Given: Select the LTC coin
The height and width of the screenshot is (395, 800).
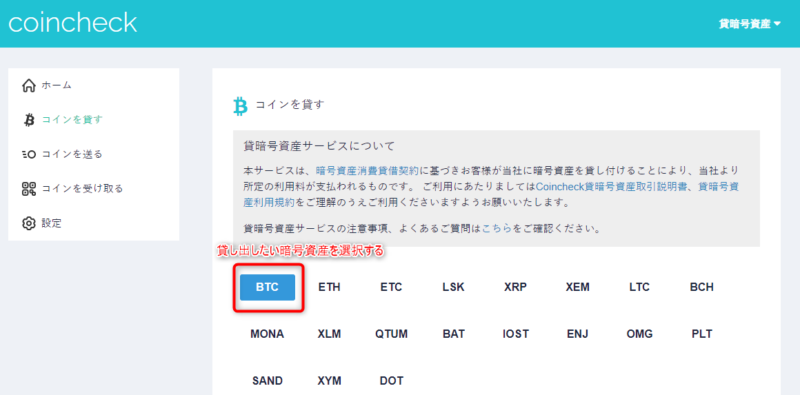Looking at the screenshot, I should click(x=639, y=287).
